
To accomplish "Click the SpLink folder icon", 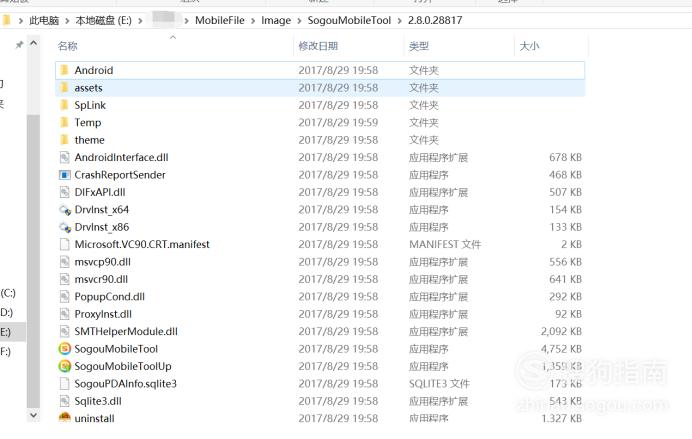I will (64, 105).
